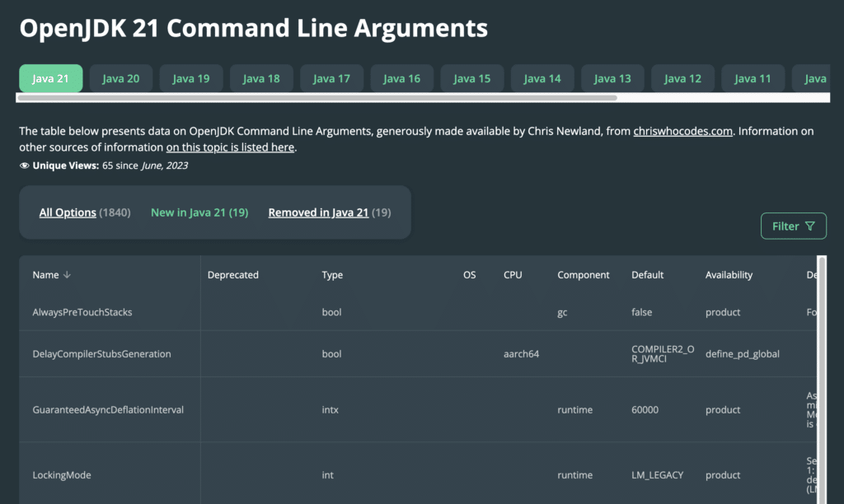Click the aarch64 CPU cell
Image resolution: width=844 pixels, height=504 pixels.
click(x=521, y=354)
